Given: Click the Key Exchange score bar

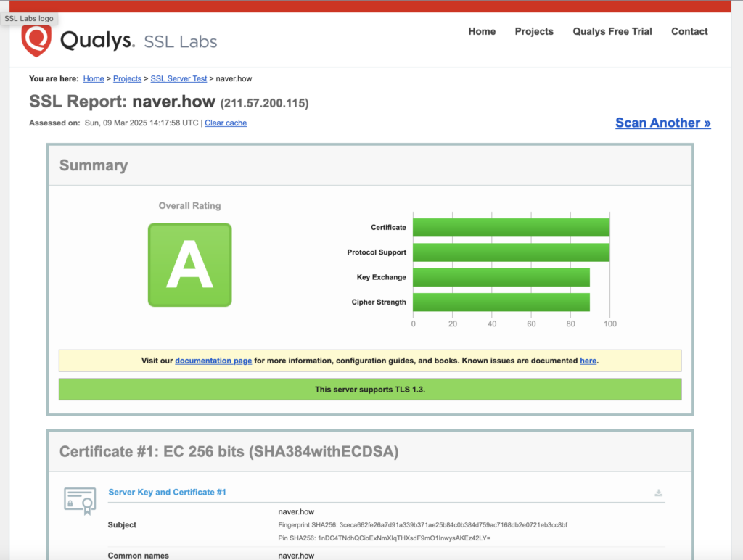Looking at the screenshot, I should (501, 277).
